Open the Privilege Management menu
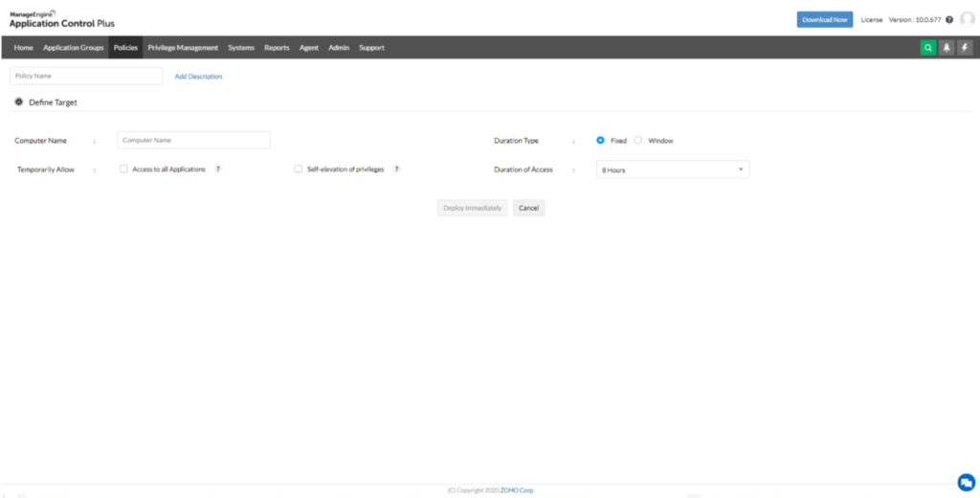Screen dimensions: 980x498 coord(183,48)
